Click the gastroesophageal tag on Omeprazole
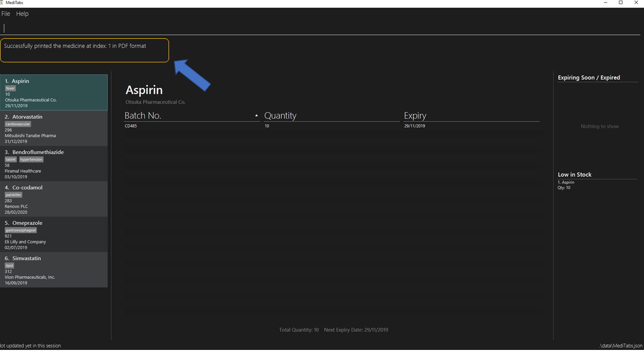644x362 pixels. pos(21,230)
